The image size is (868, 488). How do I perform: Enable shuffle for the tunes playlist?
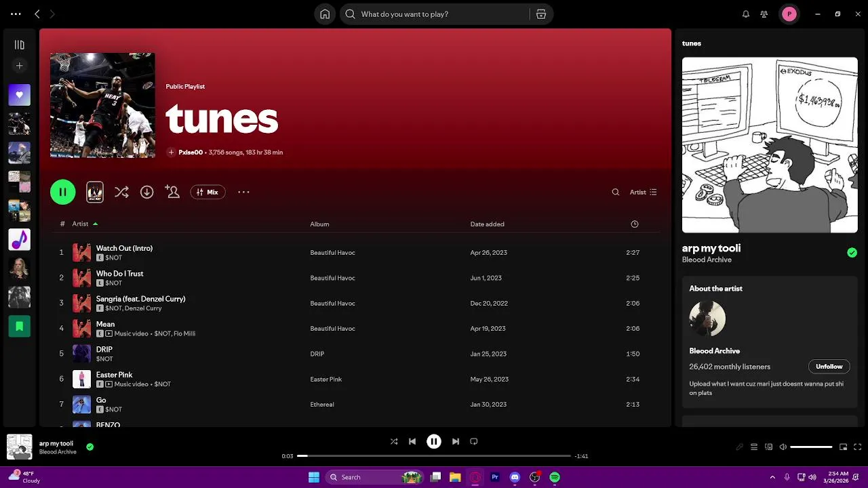point(121,192)
